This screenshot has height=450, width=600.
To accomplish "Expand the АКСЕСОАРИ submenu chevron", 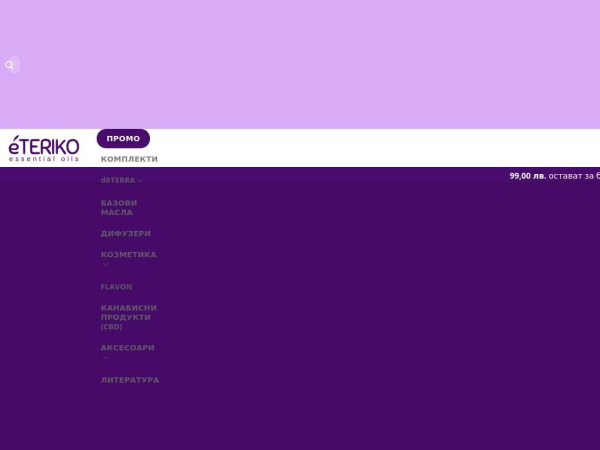I will pyautogui.click(x=106, y=358).
